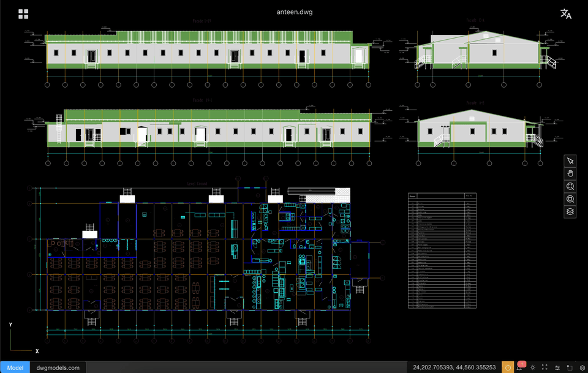Select the arrow selection tool
This screenshot has height=373, width=588.
pos(570,160)
